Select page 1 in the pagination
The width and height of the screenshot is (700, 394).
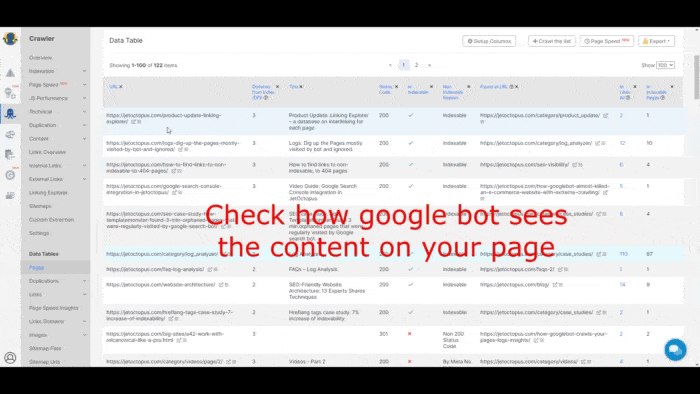(404, 65)
